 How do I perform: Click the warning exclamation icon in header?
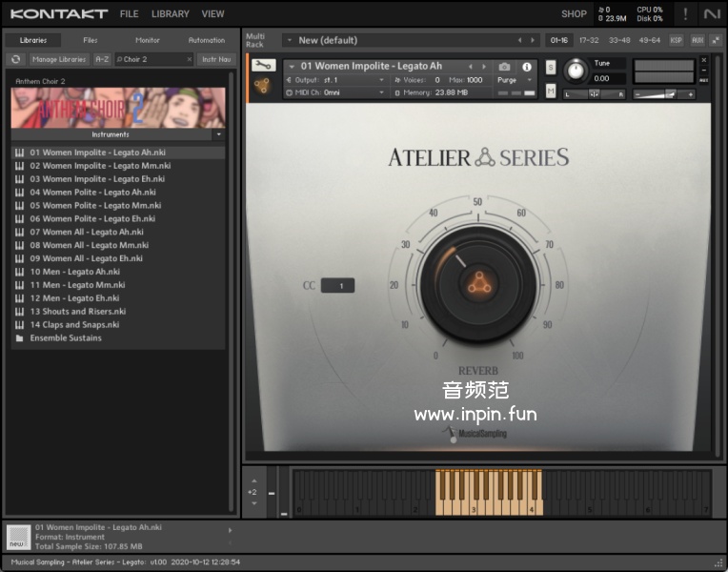pos(685,13)
